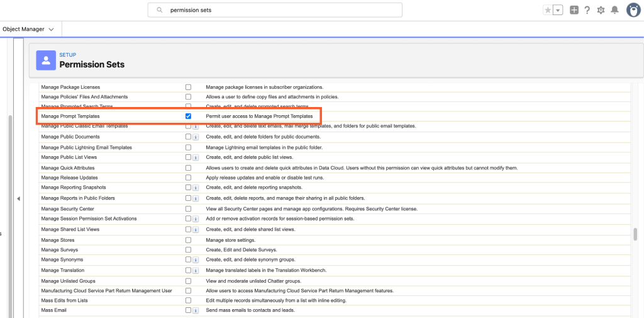Image resolution: width=644 pixels, height=318 pixels.
Task: Show info icon for Manage Translation
Action: click(x=196, y=270)
